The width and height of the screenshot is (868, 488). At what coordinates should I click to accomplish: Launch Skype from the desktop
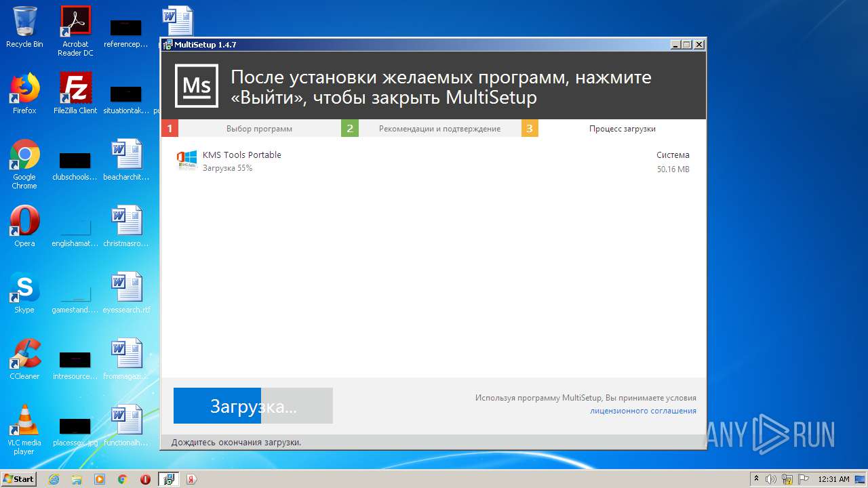[x=24, y=293]
